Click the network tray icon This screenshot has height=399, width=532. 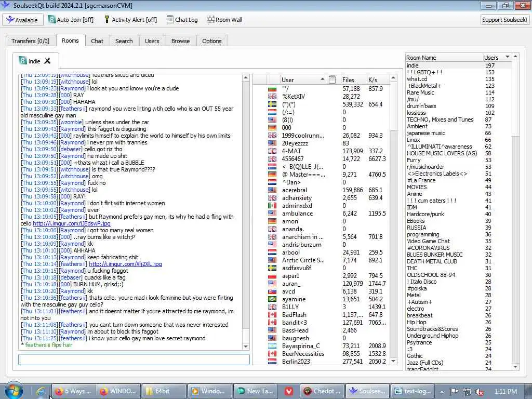click(467, 392)
